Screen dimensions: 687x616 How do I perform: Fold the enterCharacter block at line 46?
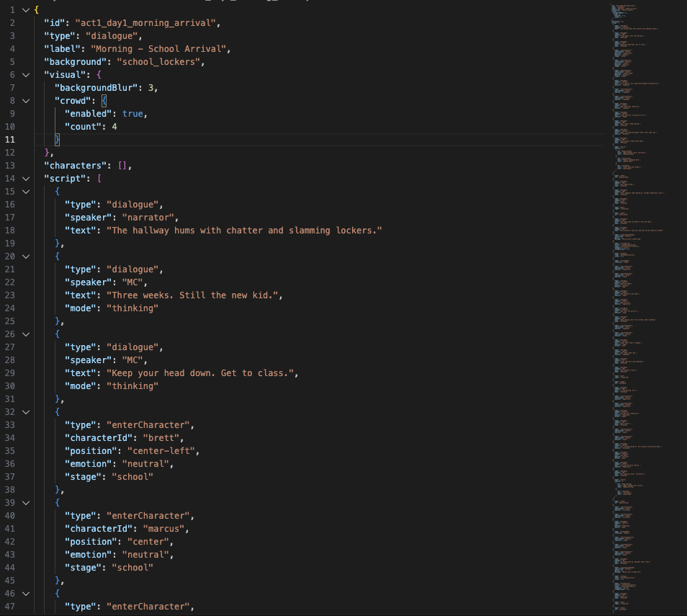click(26, 593)
